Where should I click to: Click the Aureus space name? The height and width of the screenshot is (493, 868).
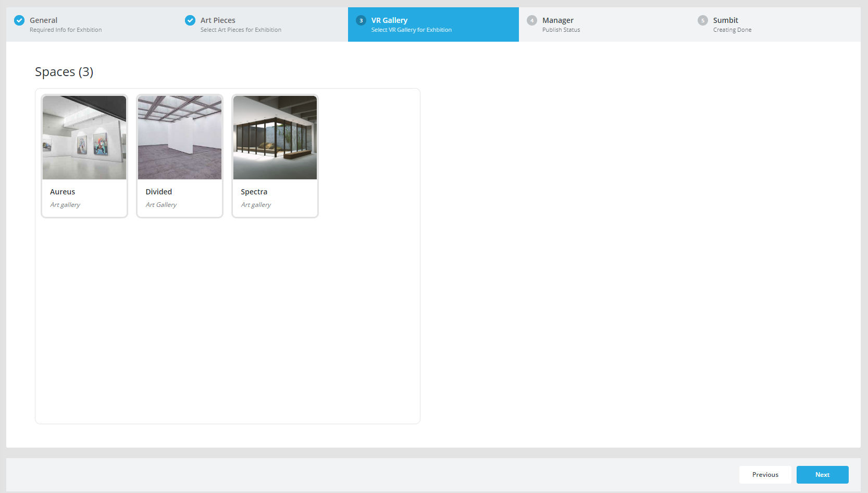[x=63, y=192]
